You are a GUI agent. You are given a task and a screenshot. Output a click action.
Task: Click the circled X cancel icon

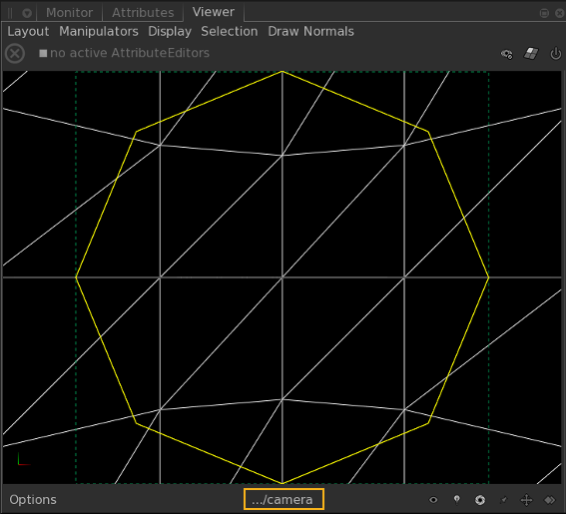point(15,54)
